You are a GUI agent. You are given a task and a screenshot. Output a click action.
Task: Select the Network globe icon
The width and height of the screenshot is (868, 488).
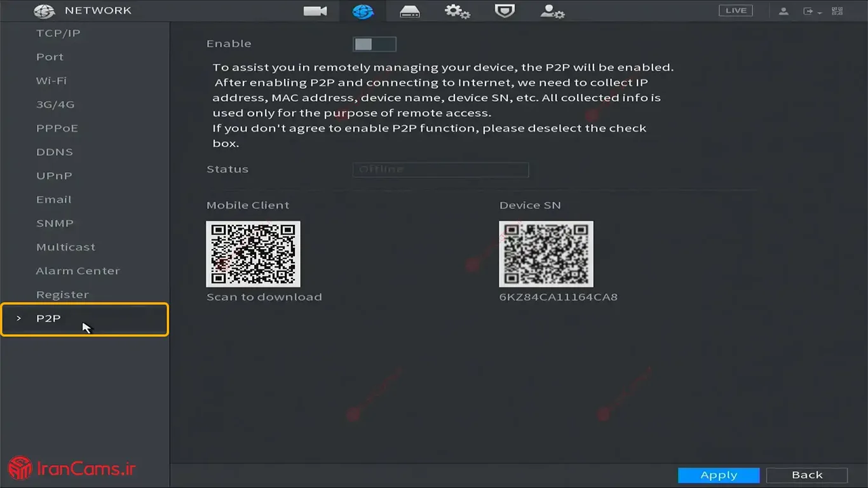coord(363,11)
